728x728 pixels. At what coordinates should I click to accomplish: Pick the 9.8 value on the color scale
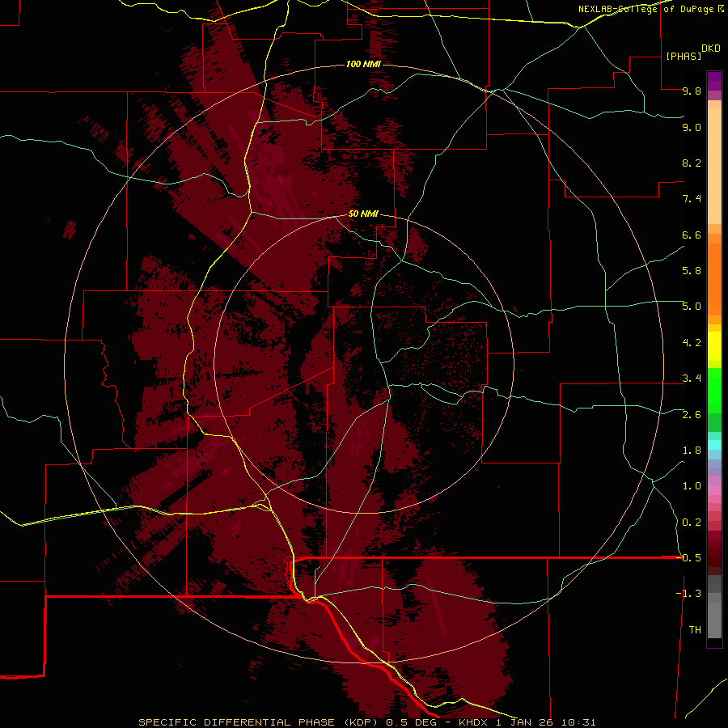692,91
